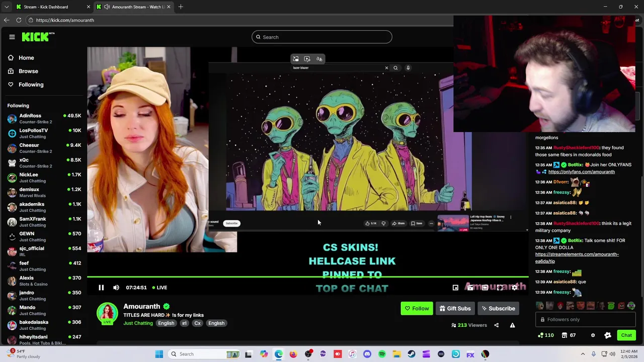Viewport: 644px width, 362px height.
Task: Open AdinRoss channel in Following list
Action: [44, 119]
